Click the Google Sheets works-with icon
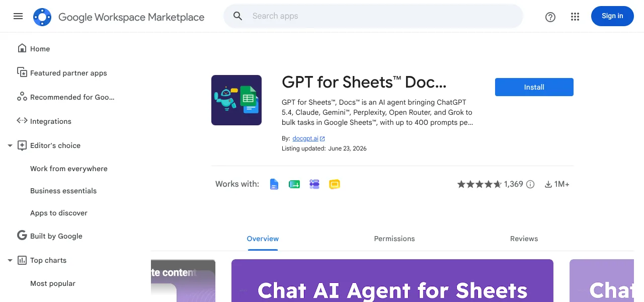Screen dimensions: 644x302 (294, 184)
